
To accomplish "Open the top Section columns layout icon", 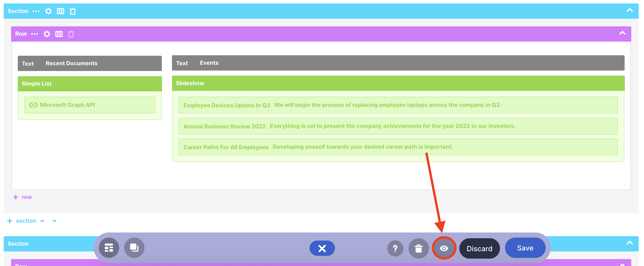I will point(60,11).
